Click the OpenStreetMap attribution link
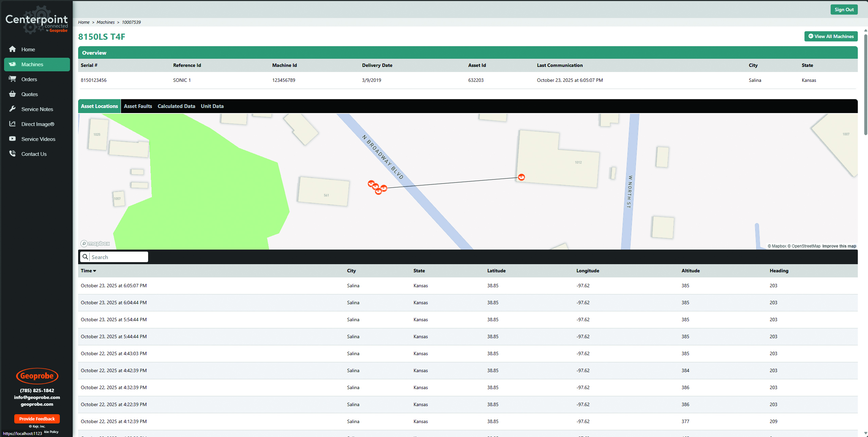The width and height of the screenshot is (868, 437). point(804,246)
